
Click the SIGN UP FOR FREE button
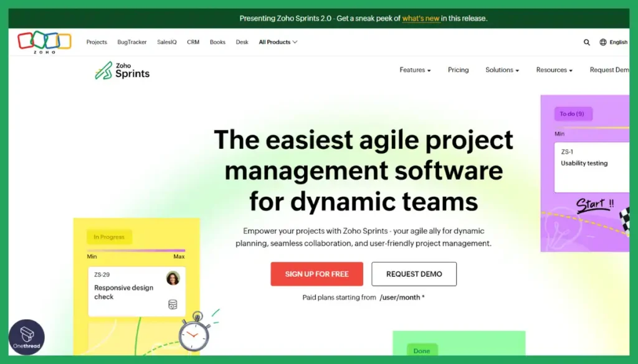(x=317, y=274)
